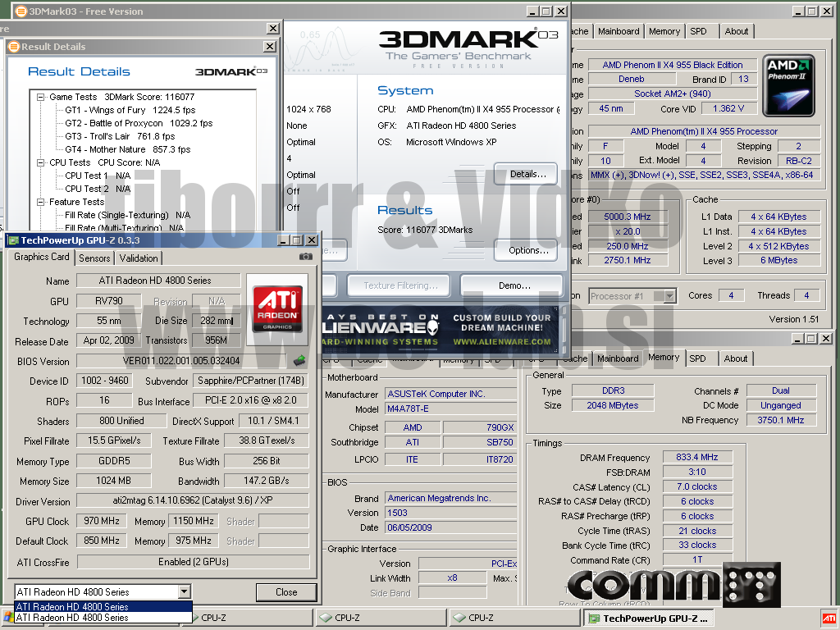Click the AMD Phenom II logo in CPU-Z
Viewport: 840px width, 630px height.
coord(788,85)
